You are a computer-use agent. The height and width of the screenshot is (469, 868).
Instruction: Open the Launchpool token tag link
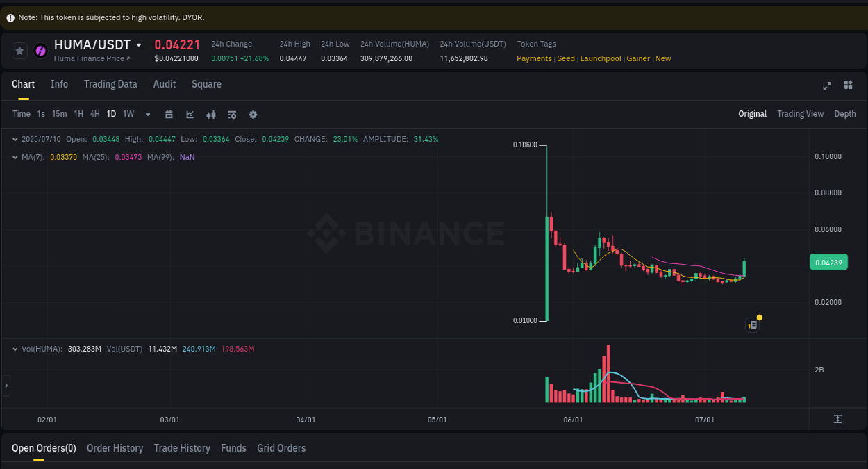[x=600, y=58]
